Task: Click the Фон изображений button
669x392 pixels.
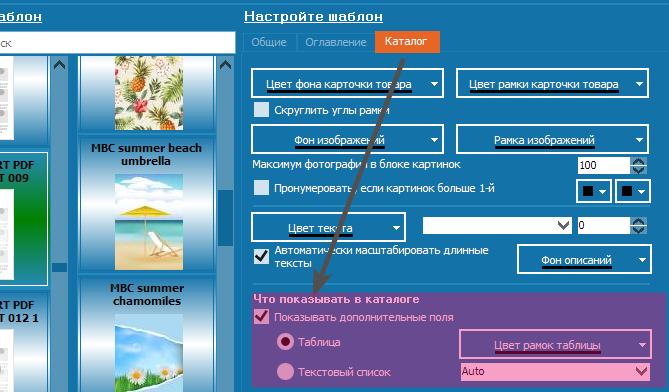Action: pos(347,139)
